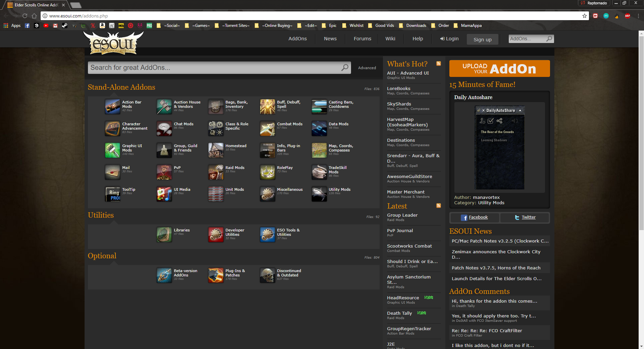Open the ~Games~ bookmarks folder

coord(197,26)
